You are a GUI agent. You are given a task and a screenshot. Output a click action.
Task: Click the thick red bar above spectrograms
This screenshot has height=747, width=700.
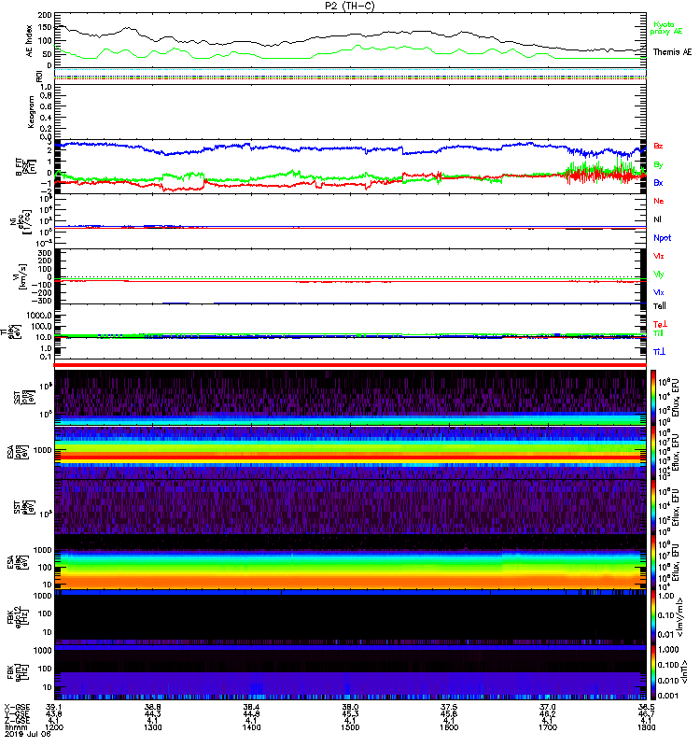[x=350, y=365]
